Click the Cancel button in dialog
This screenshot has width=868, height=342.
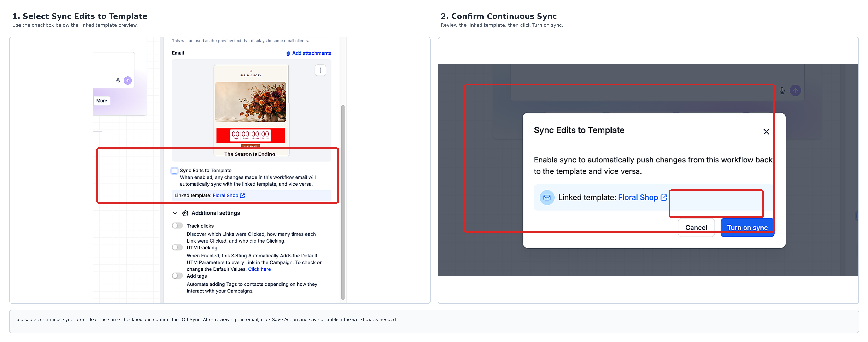click(x=696, y=228)
